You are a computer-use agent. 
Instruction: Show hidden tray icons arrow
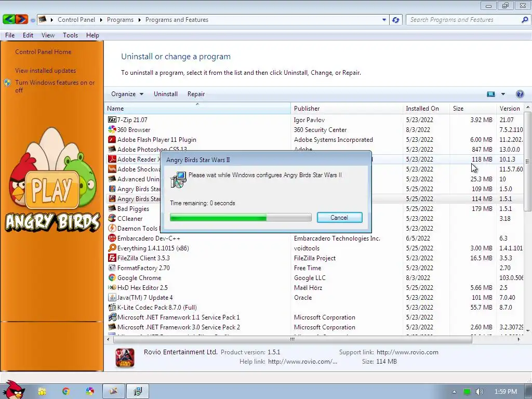pos(454,392)
